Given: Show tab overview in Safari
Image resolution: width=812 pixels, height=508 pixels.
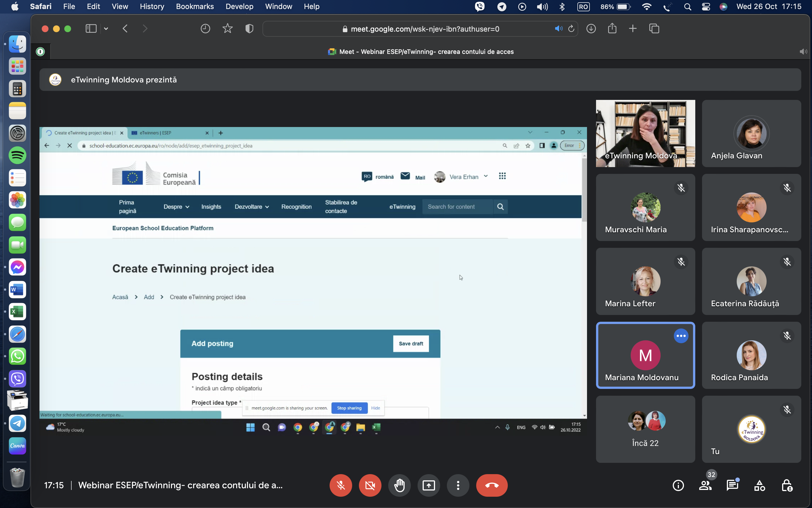Looking at the screenshot, I should (x=654, y=29).
